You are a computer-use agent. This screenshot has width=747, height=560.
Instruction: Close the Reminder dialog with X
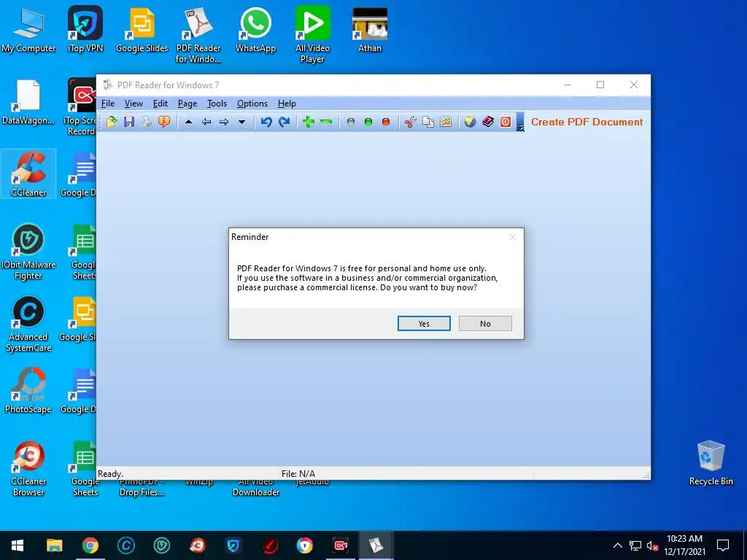pos(513,237)
